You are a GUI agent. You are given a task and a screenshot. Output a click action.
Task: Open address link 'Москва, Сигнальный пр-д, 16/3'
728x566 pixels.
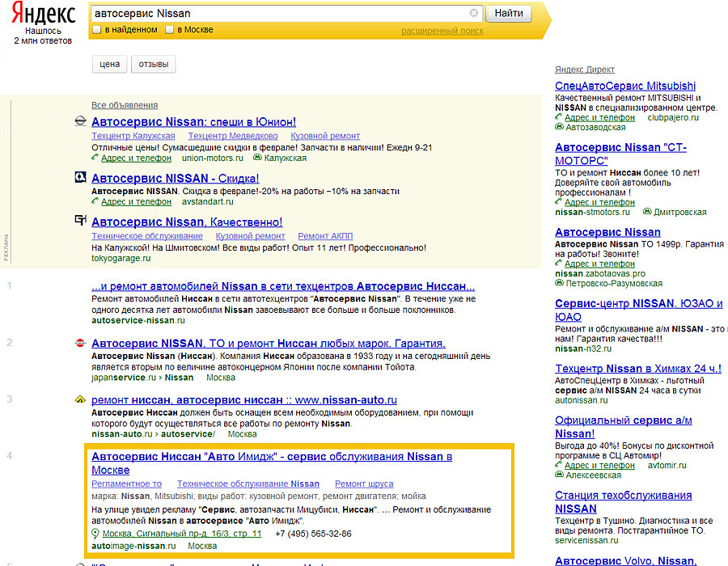point(181,534)
